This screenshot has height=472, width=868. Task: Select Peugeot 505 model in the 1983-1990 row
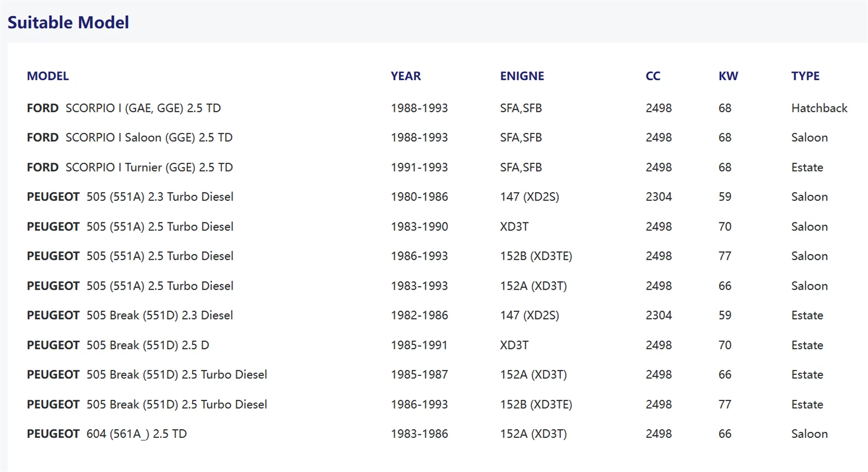click(130, 227)
